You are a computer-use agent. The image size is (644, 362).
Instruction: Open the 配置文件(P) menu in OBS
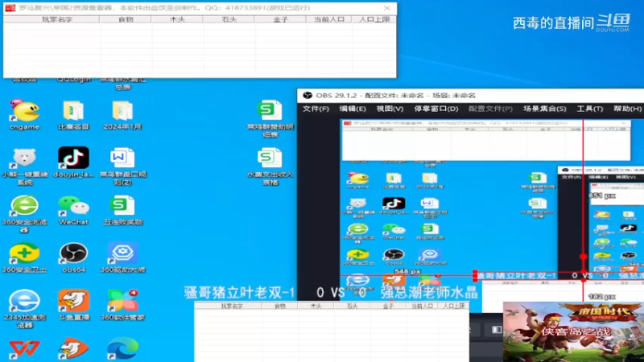(490, 109)
